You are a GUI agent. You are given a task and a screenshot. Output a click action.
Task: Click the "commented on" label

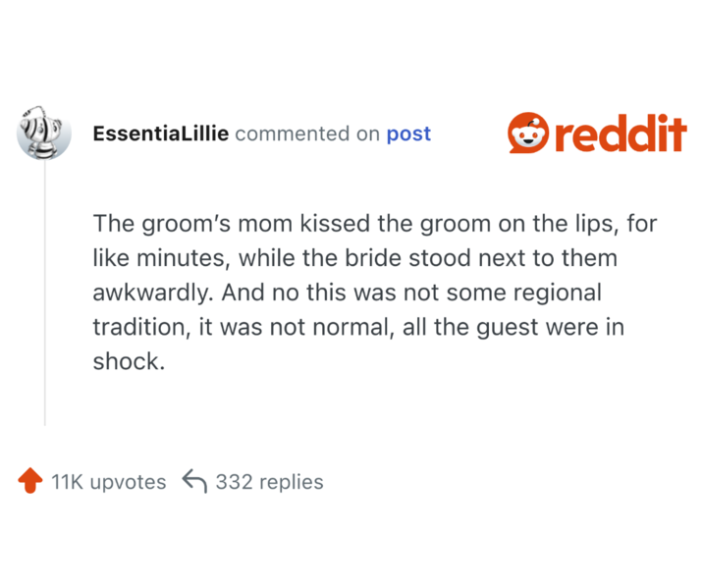pos(307,134)
